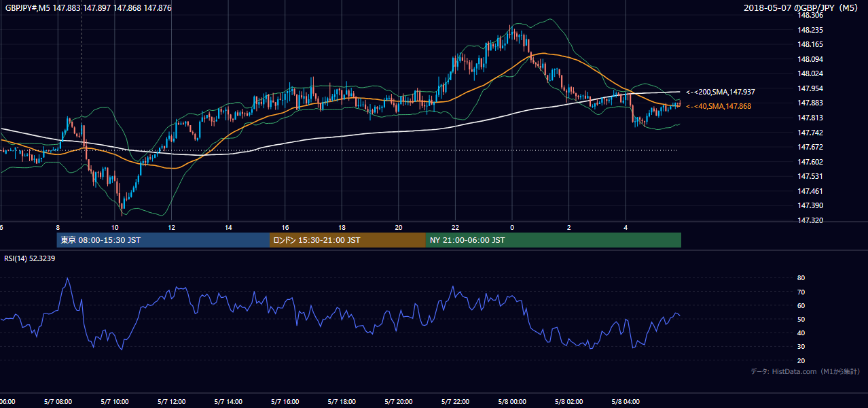Click RSI scale value 80
This screenshot has height=408, width=868.
pyautogui.click(x=801, y=278)
